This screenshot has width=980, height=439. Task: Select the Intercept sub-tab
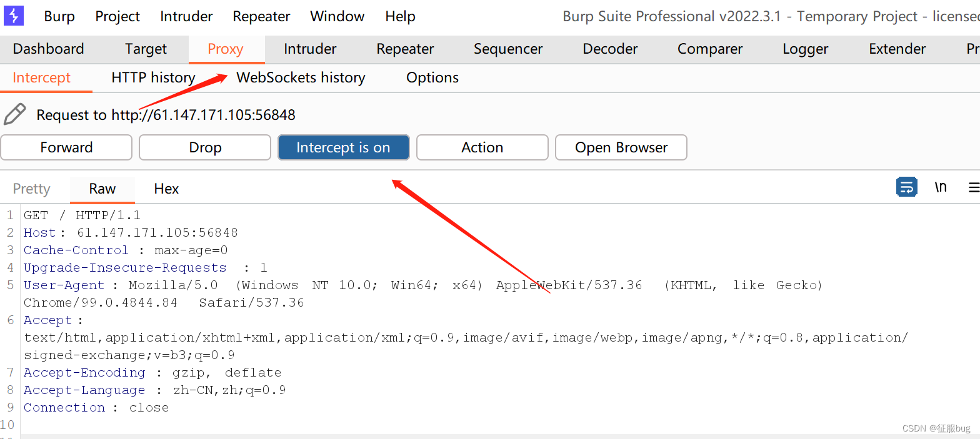tap(41, 78)
